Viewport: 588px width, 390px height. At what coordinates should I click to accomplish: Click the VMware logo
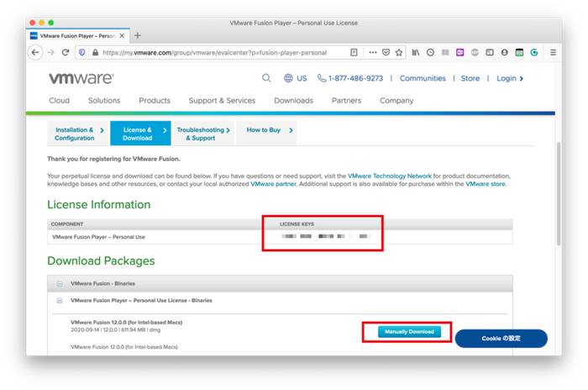tap(81, 78)
